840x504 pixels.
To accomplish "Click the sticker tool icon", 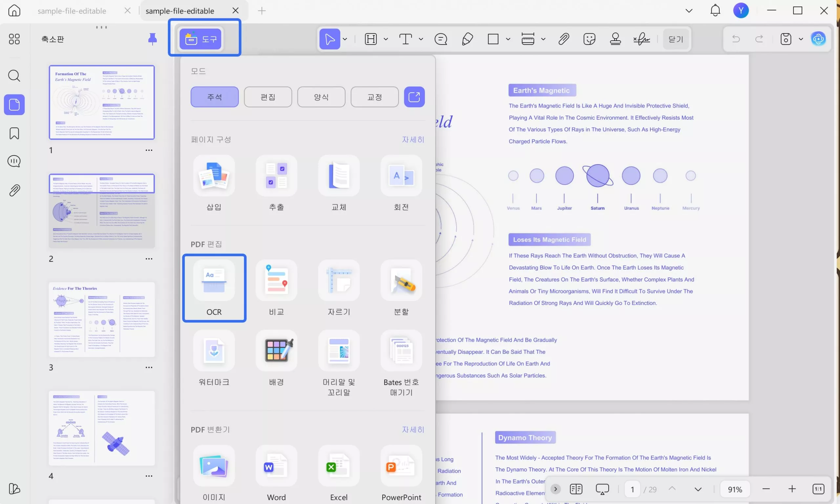I will click(x=589, y=39).
